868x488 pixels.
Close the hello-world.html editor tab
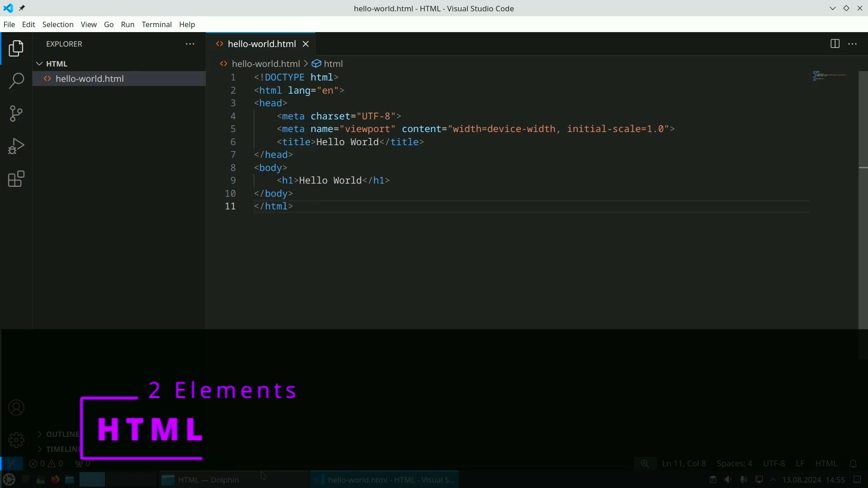click(x=306, y=44)
